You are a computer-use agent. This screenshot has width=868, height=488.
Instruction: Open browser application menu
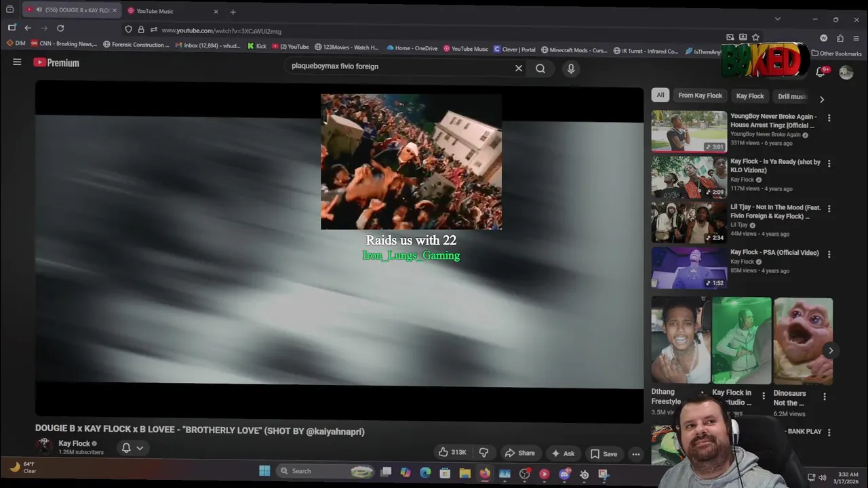point(856,38)
